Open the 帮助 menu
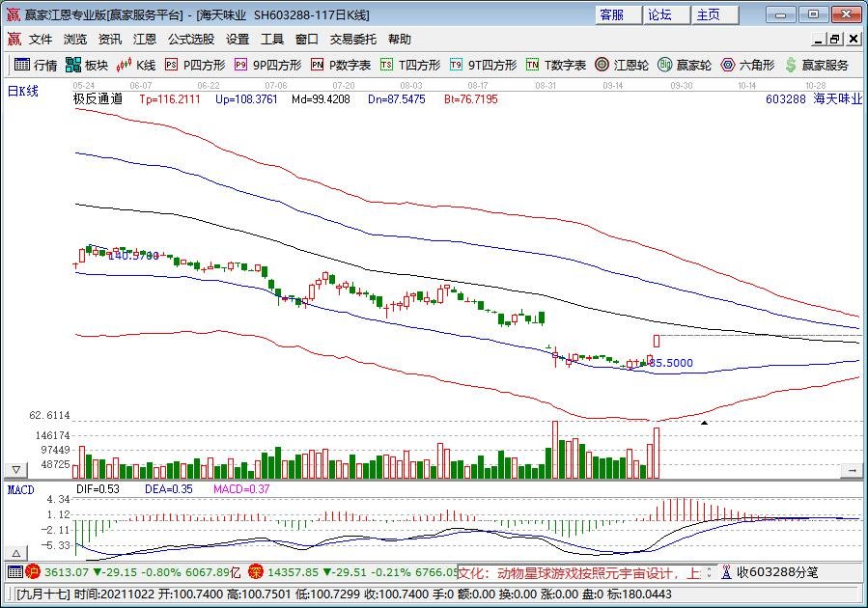This screenshot has height=608, width=868. [399, 40]
